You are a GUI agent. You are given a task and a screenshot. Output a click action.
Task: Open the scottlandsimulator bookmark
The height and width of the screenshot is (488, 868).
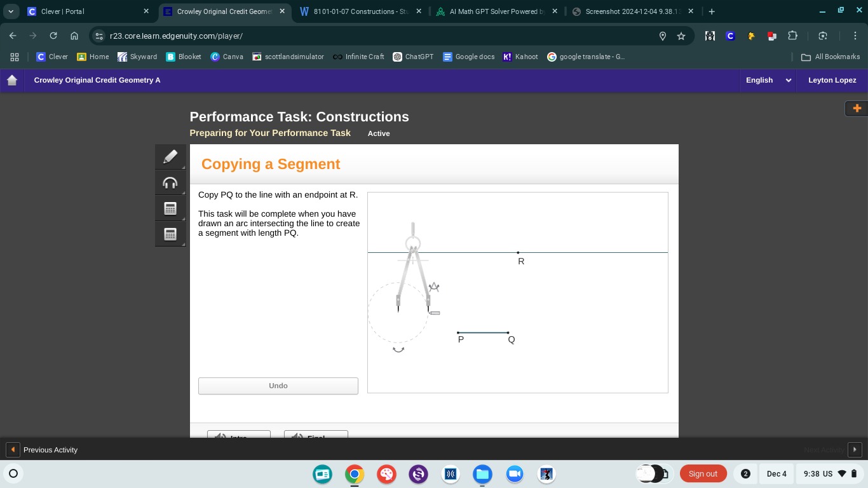coord(288,57)
